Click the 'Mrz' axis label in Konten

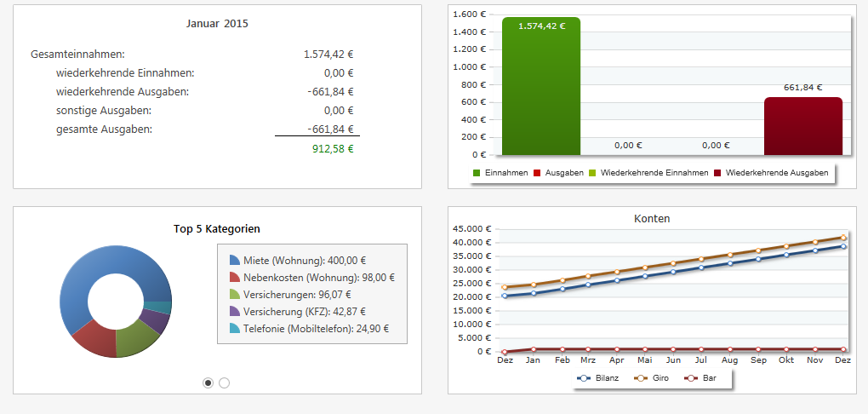click(x=588, y=359)
